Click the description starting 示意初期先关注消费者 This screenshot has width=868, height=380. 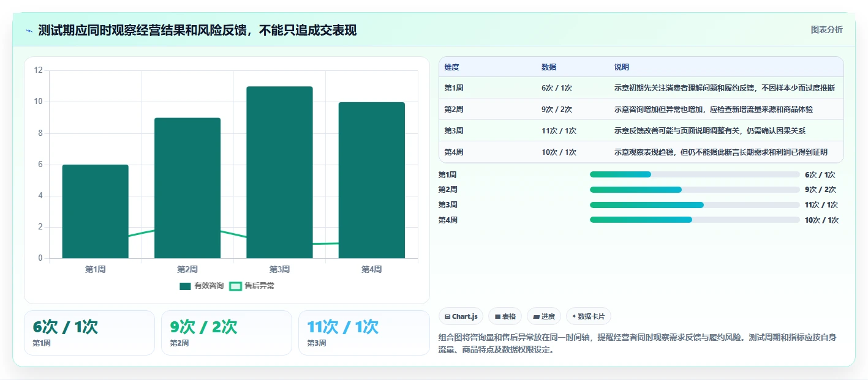point(725,88)
